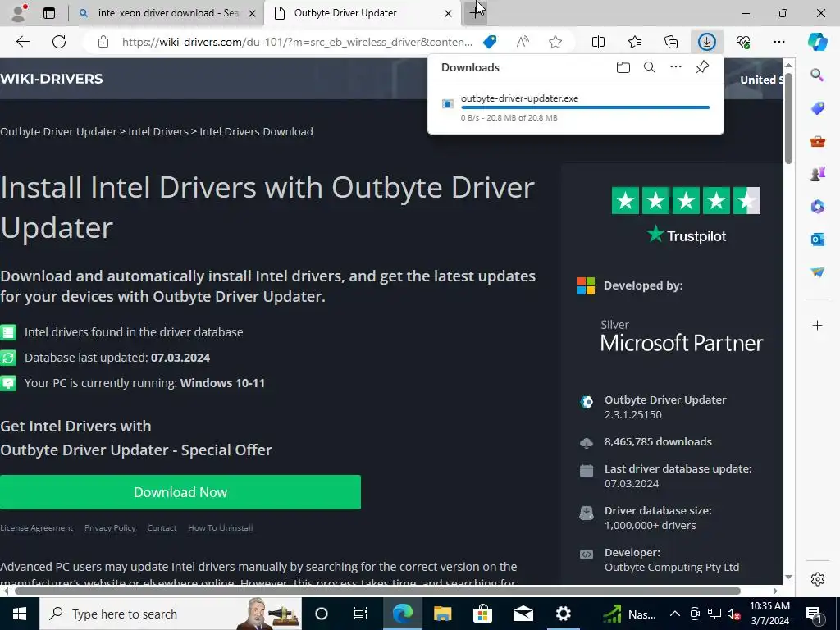This screenshot has width=840, height=630.
Task: Click the green Download Now button
Action: pyautogui.click(x=180, y=492)
